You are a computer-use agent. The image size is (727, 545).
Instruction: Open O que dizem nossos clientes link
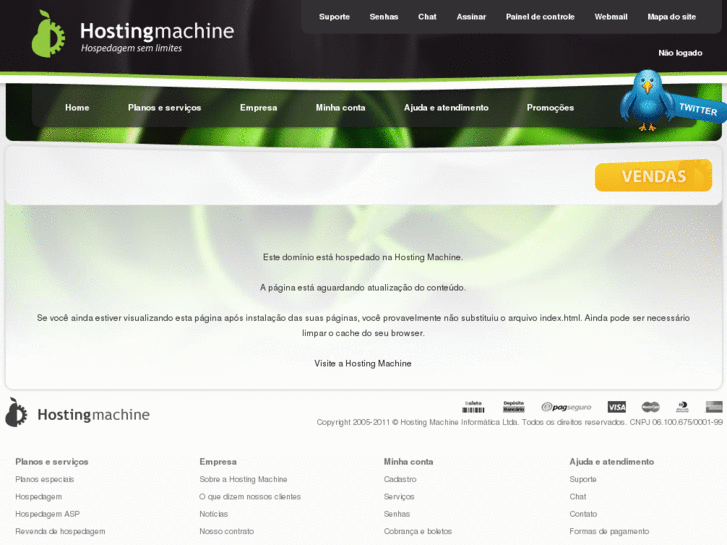coord(250,497)
